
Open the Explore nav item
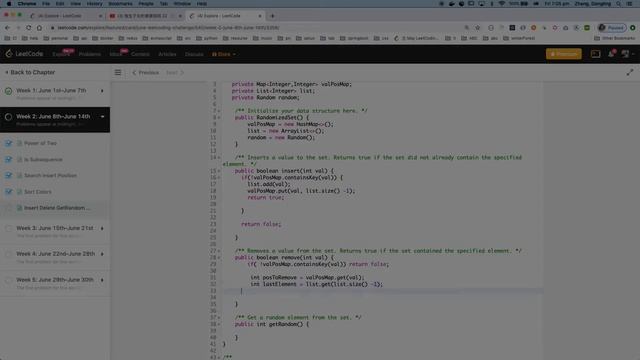point(60,54)
